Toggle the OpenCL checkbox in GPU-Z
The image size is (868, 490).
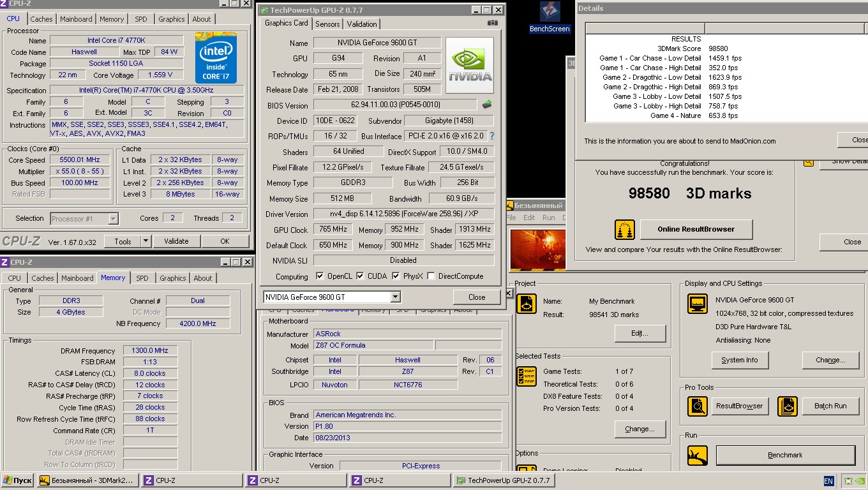[320, 276]
